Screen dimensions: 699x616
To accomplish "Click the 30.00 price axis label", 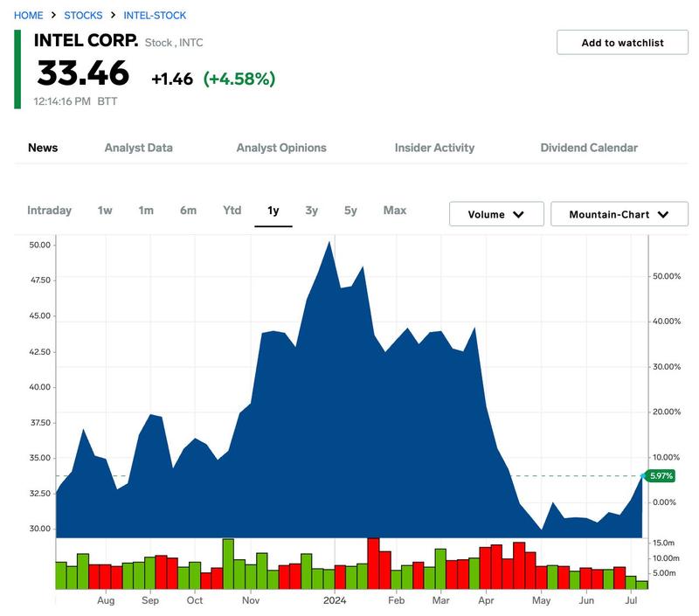I will coord(40,529).
